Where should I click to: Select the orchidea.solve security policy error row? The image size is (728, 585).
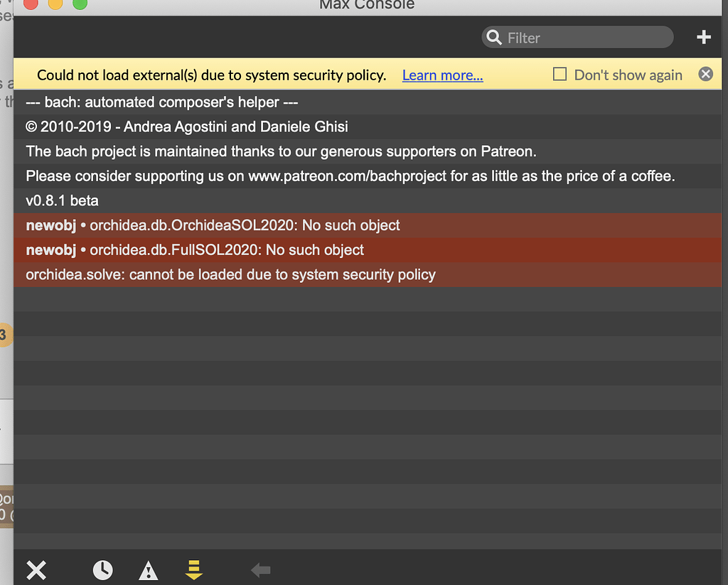[230, 274]
